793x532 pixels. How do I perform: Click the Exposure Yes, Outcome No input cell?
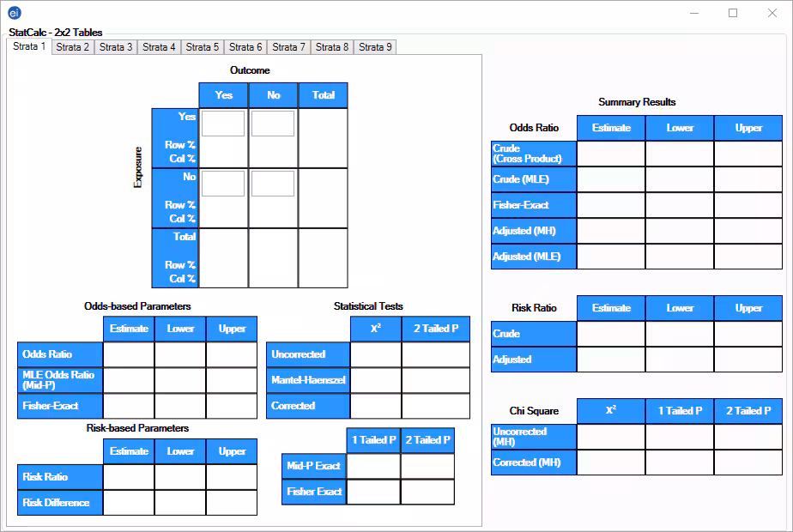273,123
